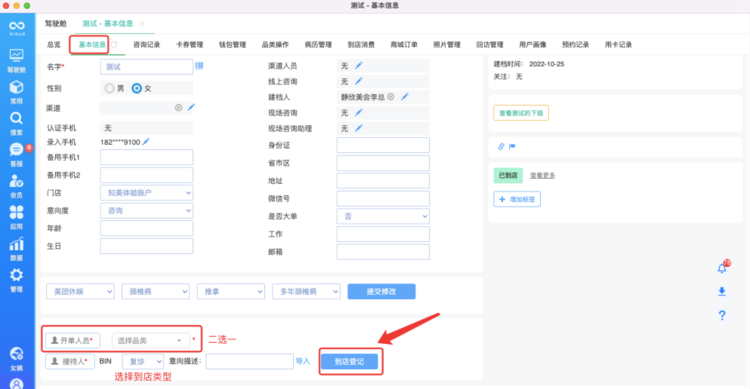Select the 男 gender radio button

(110, 88)
